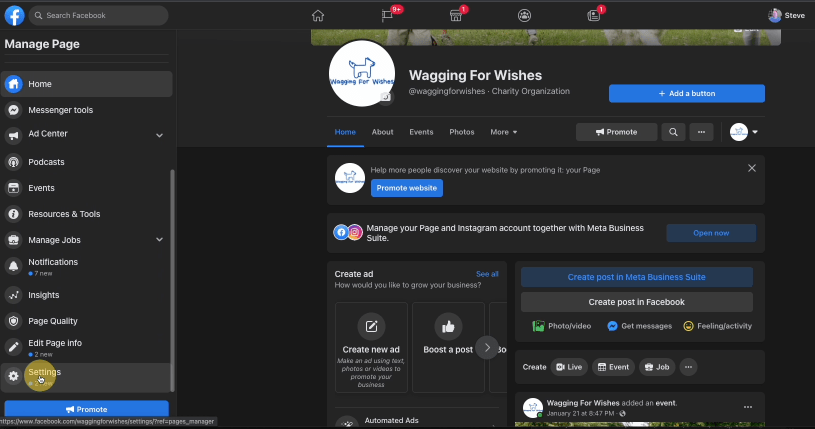Screen dimensions: 815x429
Task: Click the Edit Page info pencil icon
Action: 14,347
